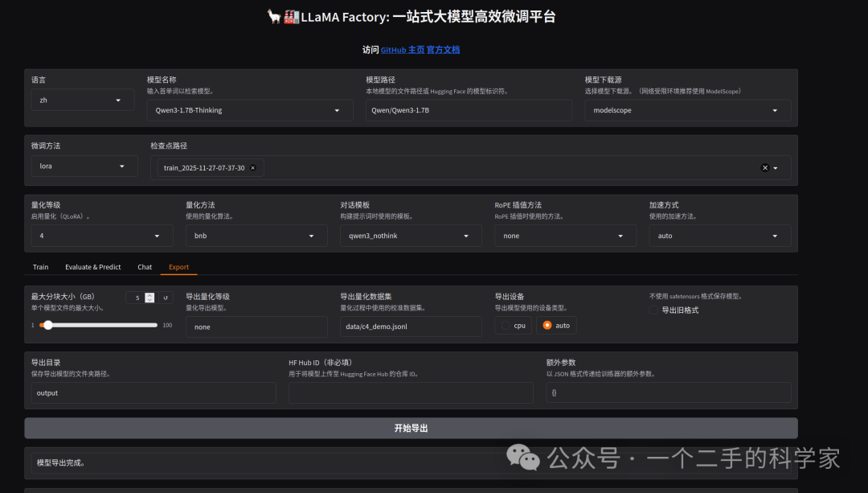Image resolution: width=868 pixels, height=493 pixels.
Task: Select the Export tab
Action: point(178,267)
